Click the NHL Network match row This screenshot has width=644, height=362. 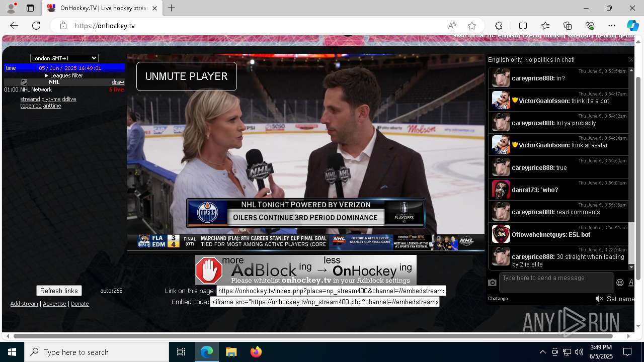coord(64,89)
